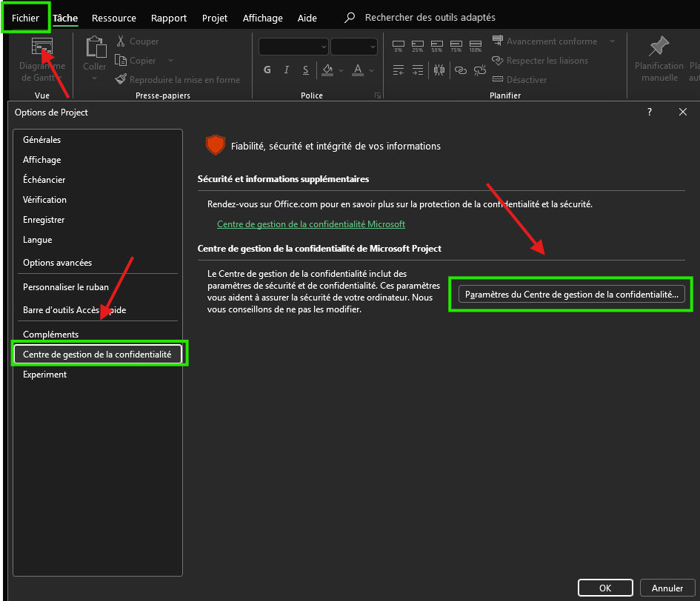This screenshot has width=700, height=601.
Task: Mark task 100% complete
Action: tap(476, 46)
